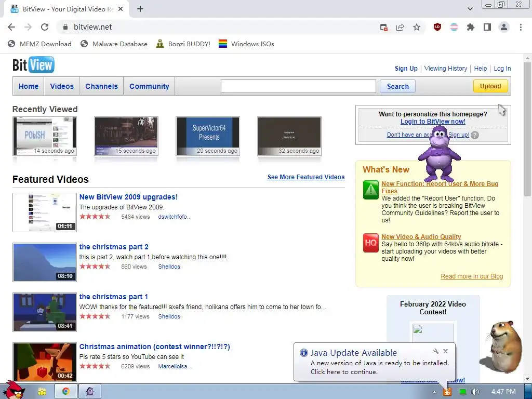This screenshot has height=399, width=532.
Task: Bookmark page with the star icon
Action: pyautogui.click(x=417, y=27)
